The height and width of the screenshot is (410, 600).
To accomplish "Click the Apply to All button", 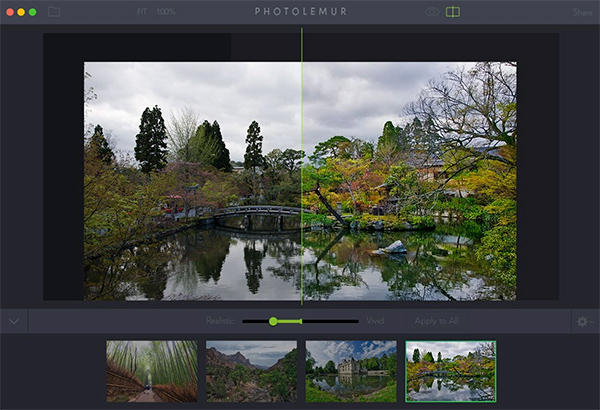I will [436, 321].
